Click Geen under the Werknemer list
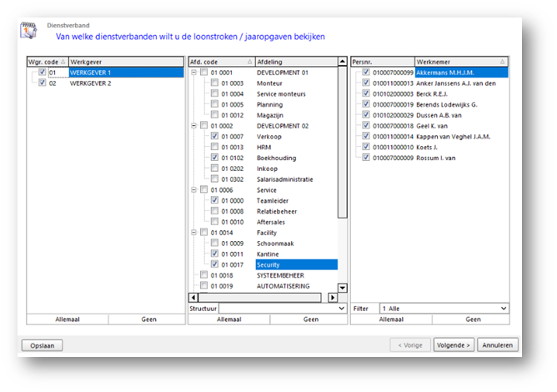557x392 pixels. click(x=473, y=319)
